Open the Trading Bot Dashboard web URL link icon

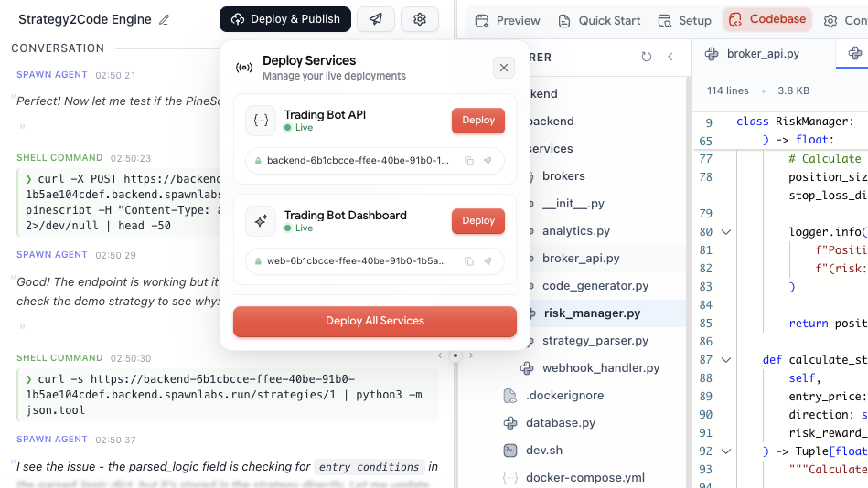488,261
